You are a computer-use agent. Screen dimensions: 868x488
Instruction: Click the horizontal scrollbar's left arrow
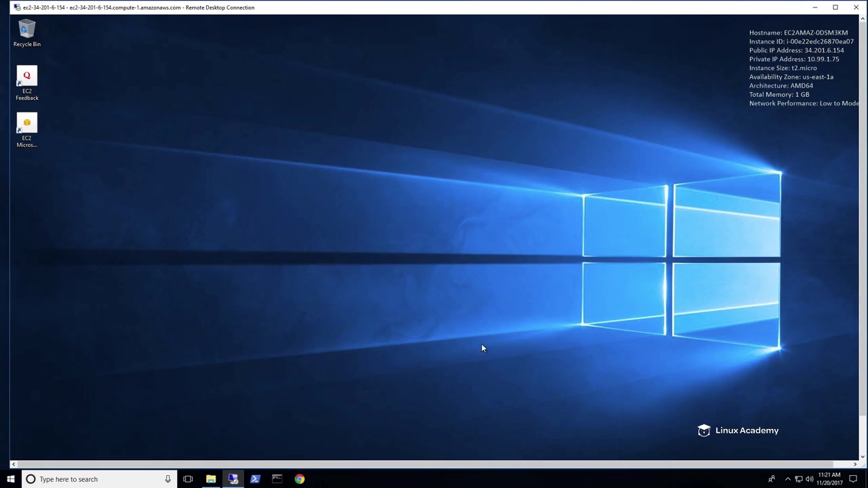point(13,464)
